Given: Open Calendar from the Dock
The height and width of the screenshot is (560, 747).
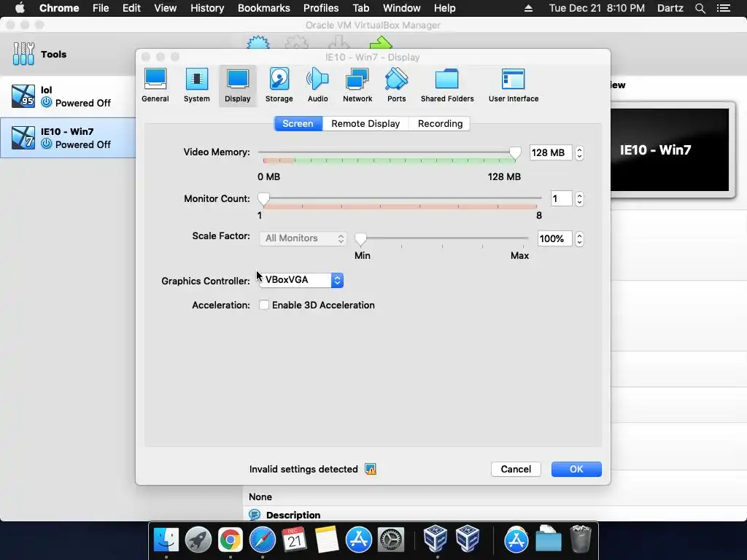Looking at the screenshot, I should click(295, 540).
